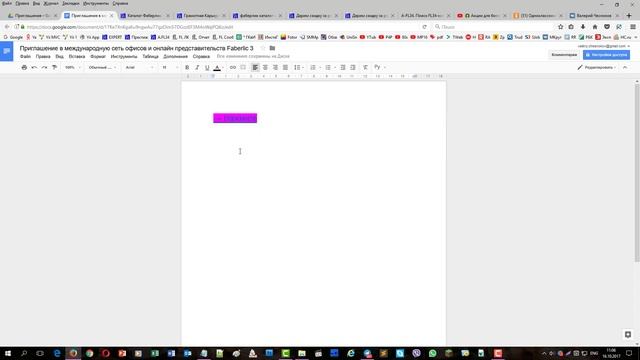
Task: Open the Editing mode dropdown
Action: coord(596,67)
